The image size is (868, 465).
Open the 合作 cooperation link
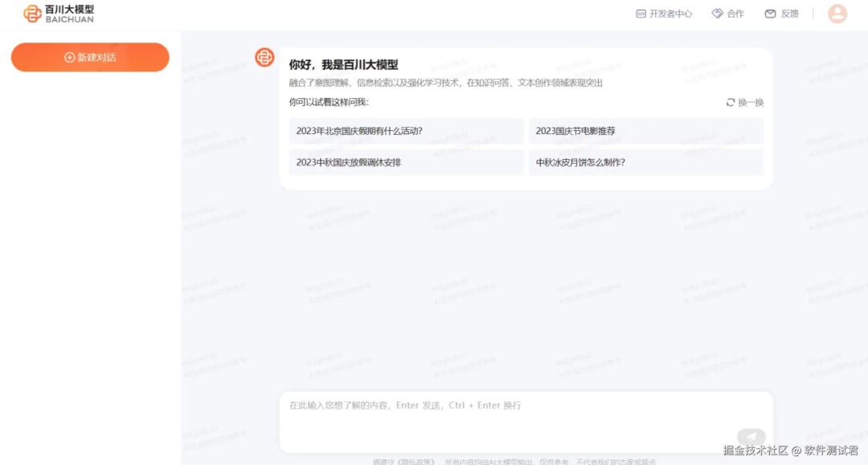[728, 14]
